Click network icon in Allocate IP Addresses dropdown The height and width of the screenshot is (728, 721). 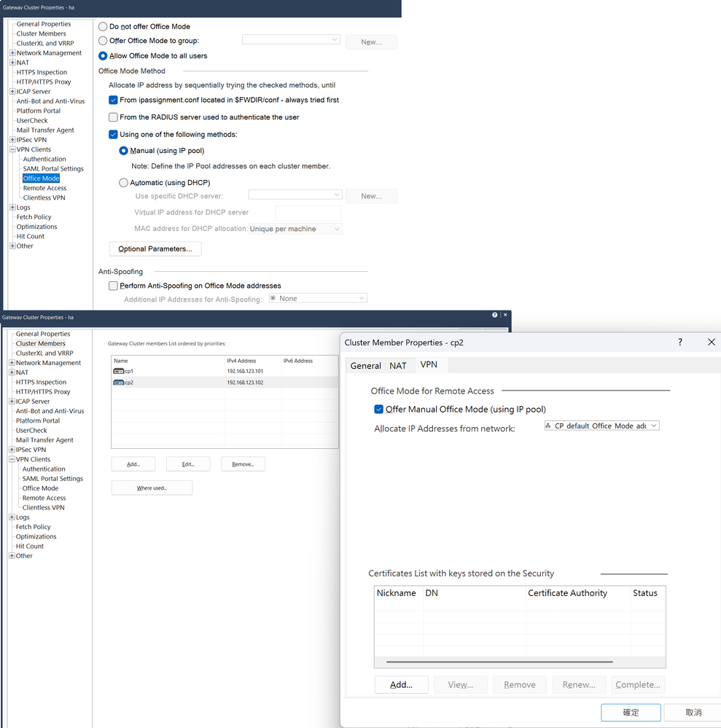click(x=548, y=426)
